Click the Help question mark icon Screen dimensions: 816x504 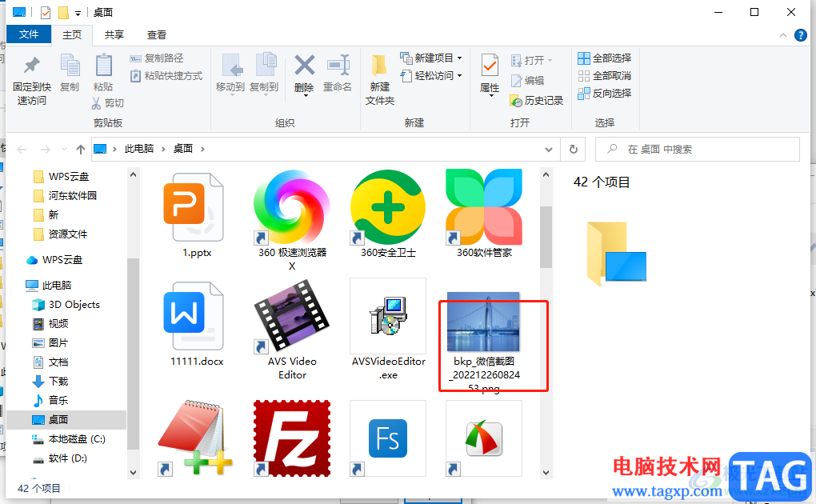(x=800, y=35)
